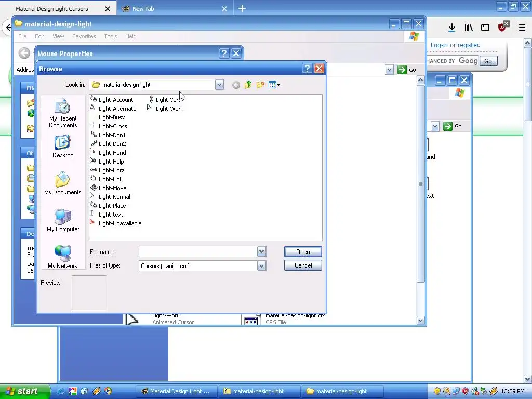Click the Log-in link on webpage
532x399 pixels.
point(438,45)
